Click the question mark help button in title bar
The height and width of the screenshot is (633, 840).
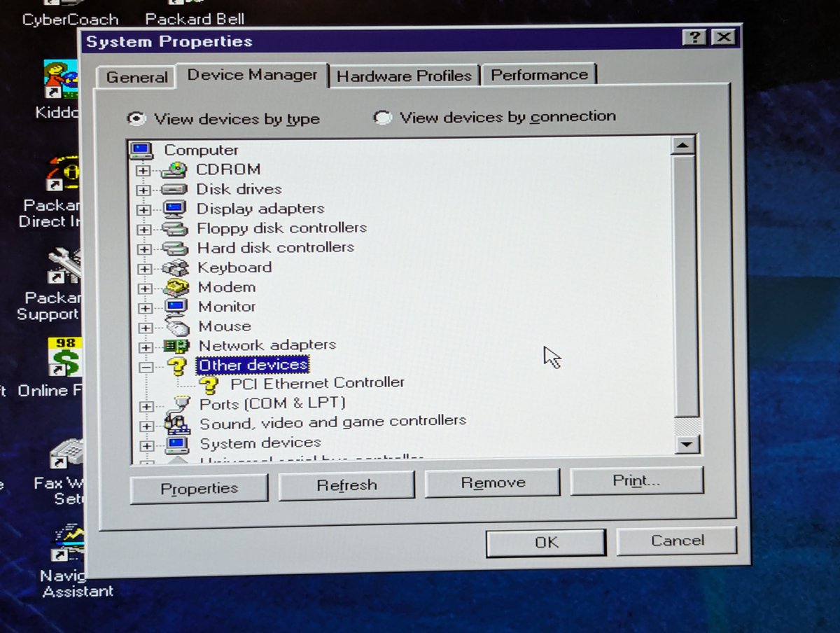pos(694,38)
